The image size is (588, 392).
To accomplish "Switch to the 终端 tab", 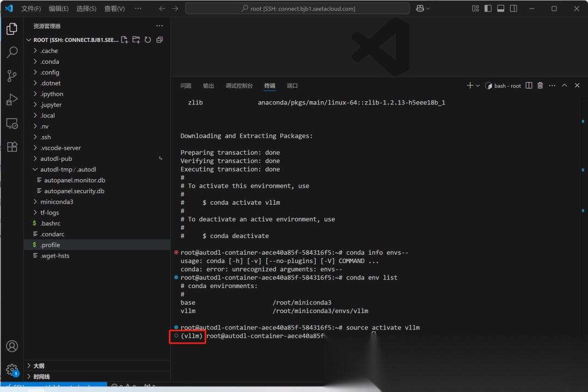I will pos(269,85).
